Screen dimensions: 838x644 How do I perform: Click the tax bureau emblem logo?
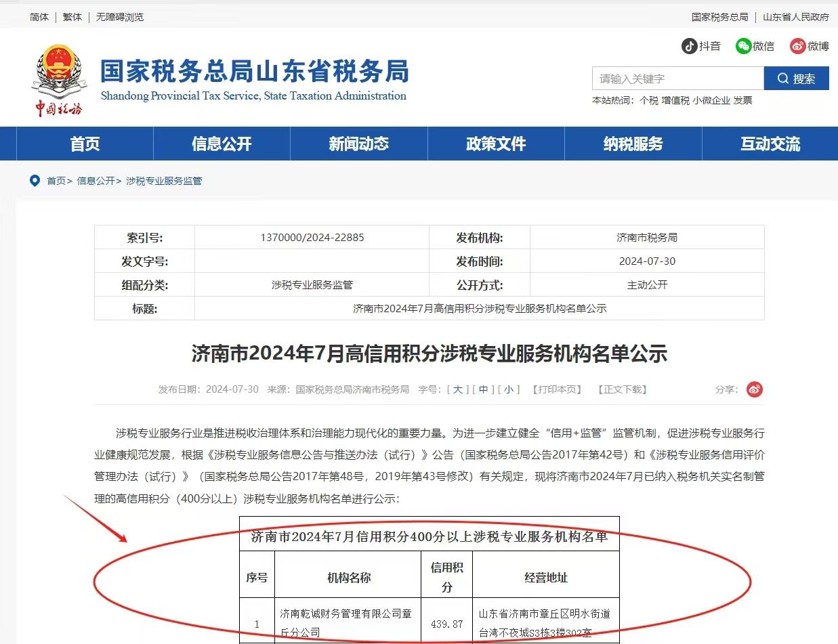(x=59, y=80)
